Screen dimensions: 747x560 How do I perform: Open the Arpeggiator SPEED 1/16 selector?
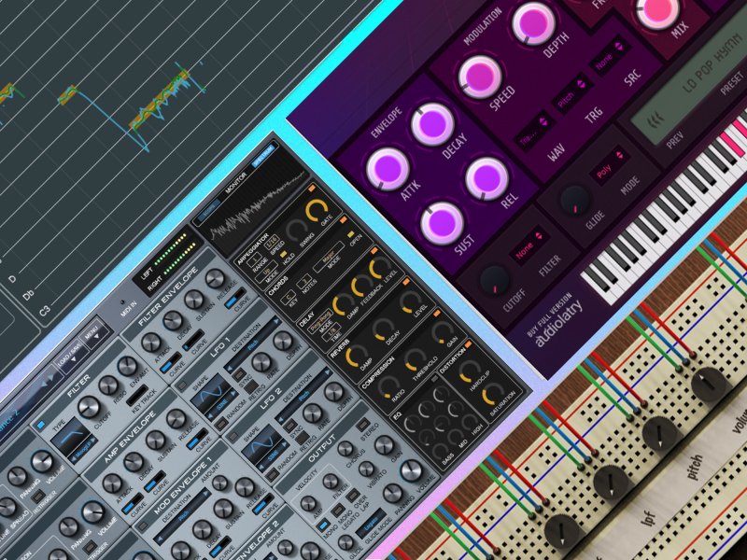[x=272, y=245]
